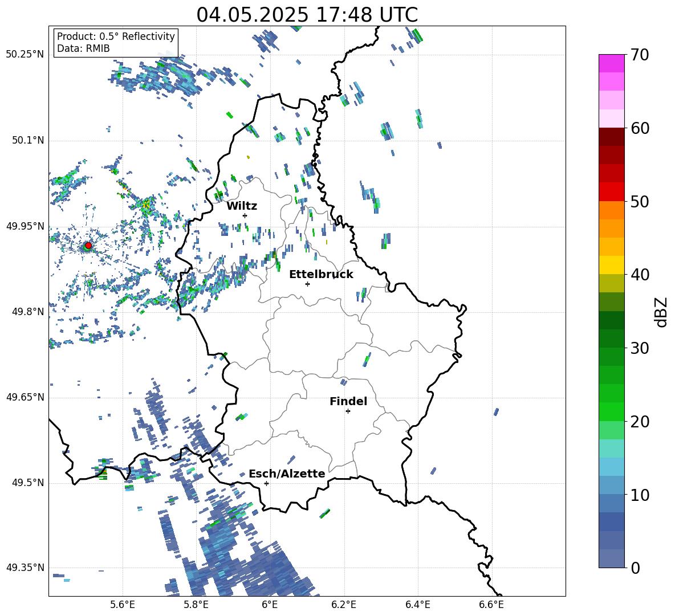
Task: Click the dBZ colorbar axis label
Action: pyautogui.click(x=662, y=312)
